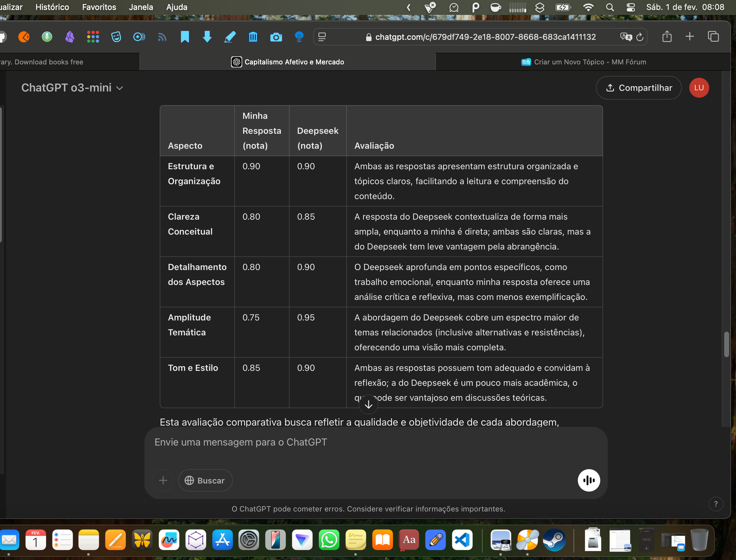The image size is (736, 560).
Task: Click the blue lightbulb extension icon
Action: coord(299,37)
